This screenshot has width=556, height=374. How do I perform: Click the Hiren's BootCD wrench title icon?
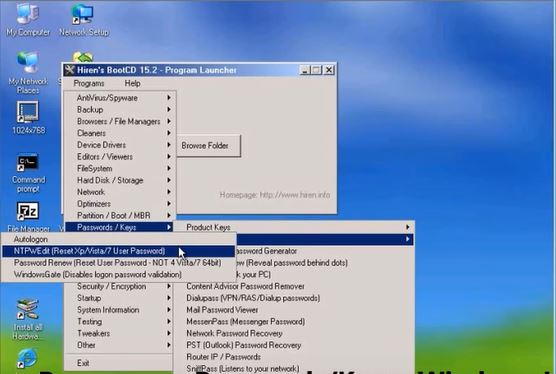(70, 70)
